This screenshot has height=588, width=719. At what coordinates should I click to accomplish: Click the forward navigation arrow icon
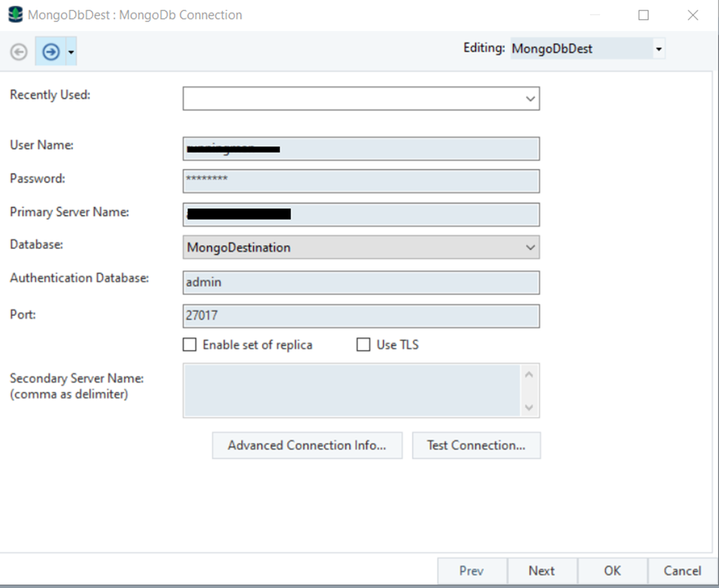(50, 52)
